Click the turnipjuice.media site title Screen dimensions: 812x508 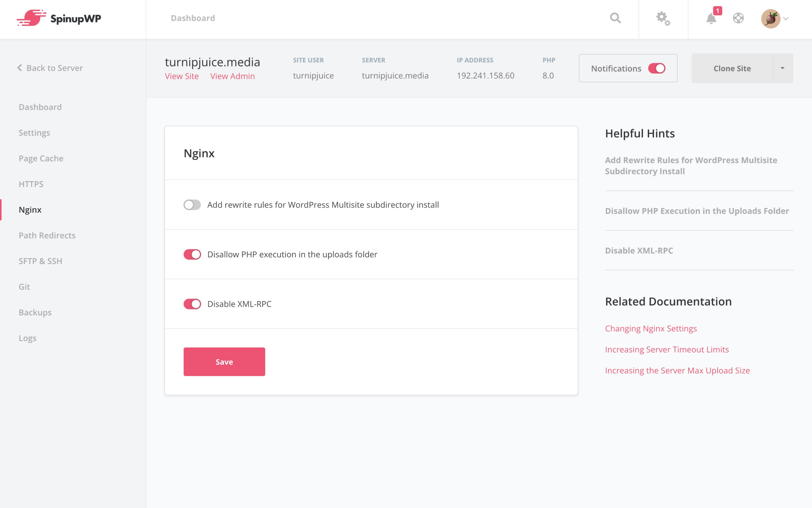pyautogui.click(x=212, y=62)
